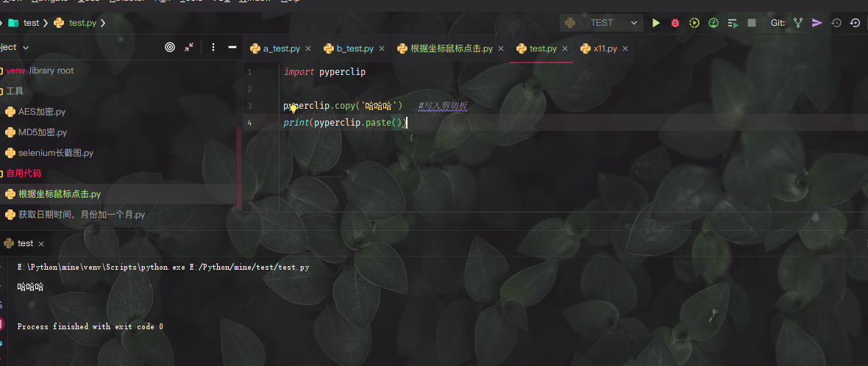Viewport: 868px width, 366px height.
Task: Open TEST run configuration dropdown
Action: click(x=601, y=23)
